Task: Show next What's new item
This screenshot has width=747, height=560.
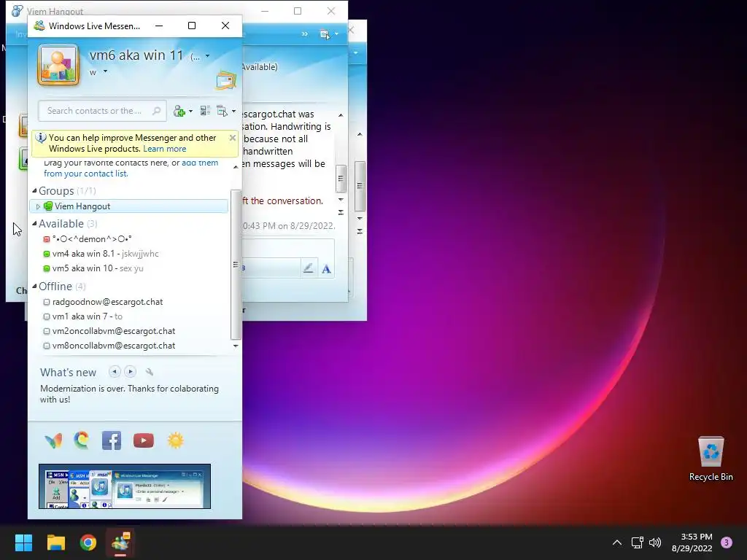Action: click(130, 371)
